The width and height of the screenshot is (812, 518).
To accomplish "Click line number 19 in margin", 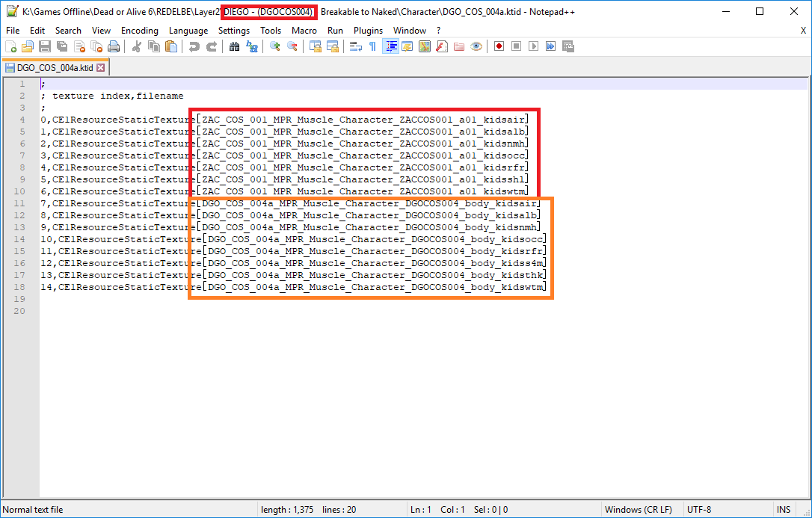I will 19,299.
